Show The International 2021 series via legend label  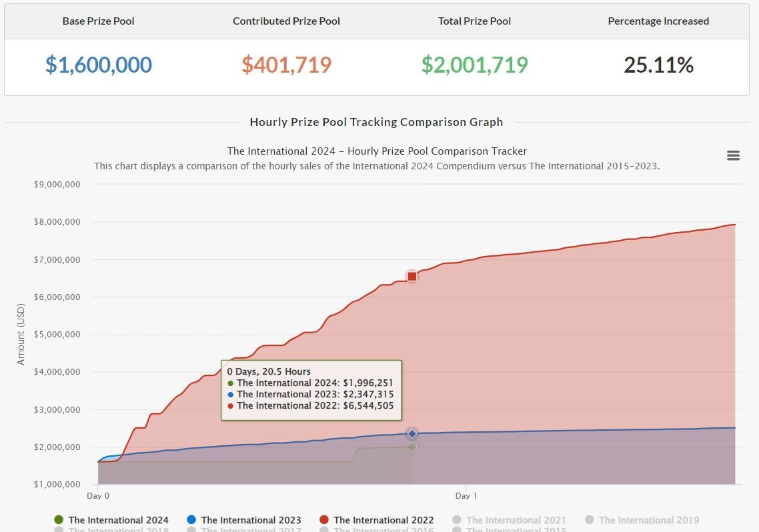516,520
